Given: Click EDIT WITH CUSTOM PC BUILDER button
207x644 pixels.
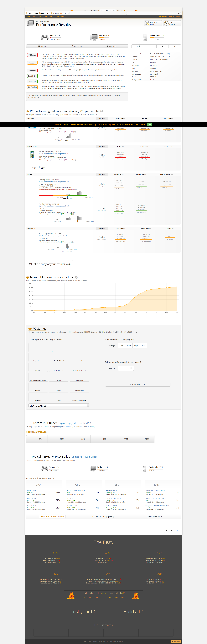Looking at the screenshot, I should tap(52, 517).
